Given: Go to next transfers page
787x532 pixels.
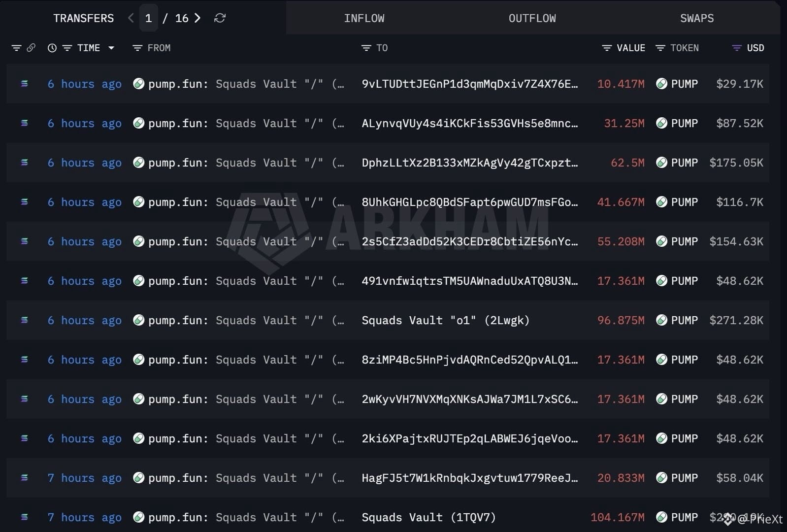Looking at the screenshot, I should point(197,18).
